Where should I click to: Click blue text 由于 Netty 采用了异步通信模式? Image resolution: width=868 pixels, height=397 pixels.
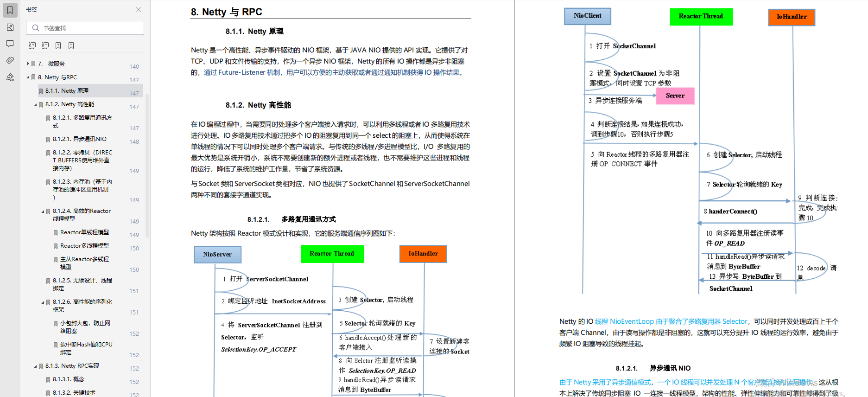605,383
